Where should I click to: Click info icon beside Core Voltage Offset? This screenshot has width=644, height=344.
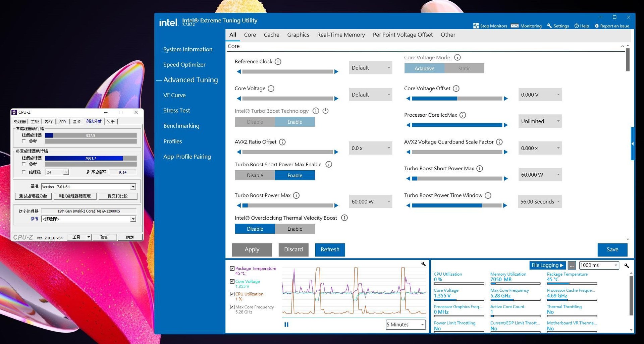(x=456, y=89)
